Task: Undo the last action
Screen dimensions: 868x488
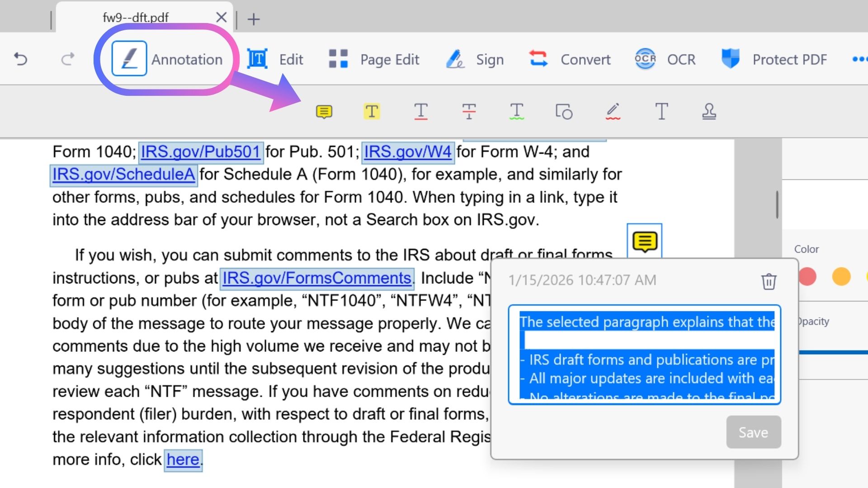Action: 21,59
